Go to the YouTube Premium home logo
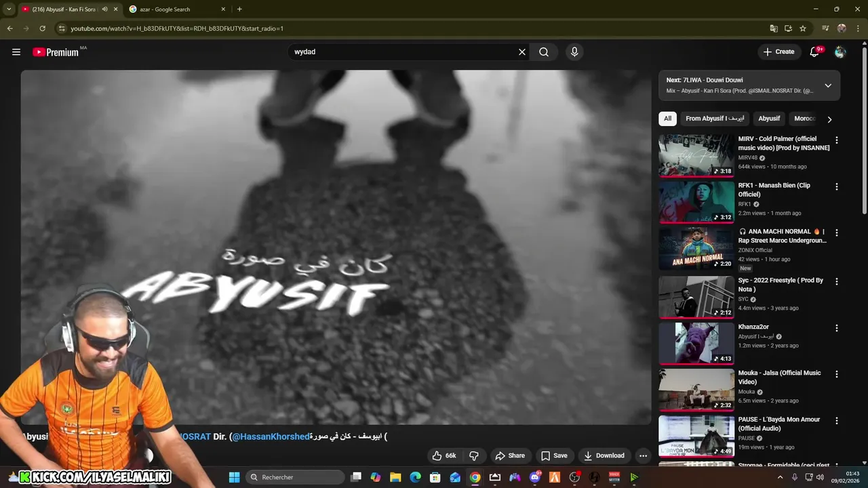868x488 pixels. (56, 52)
